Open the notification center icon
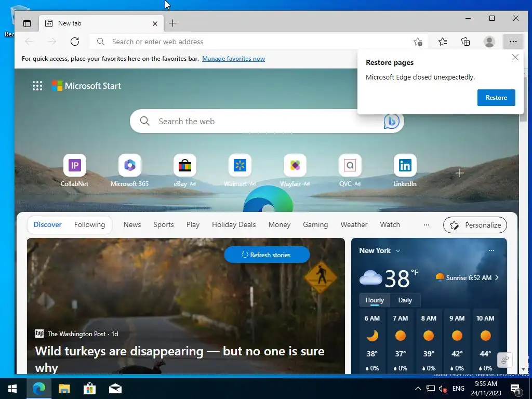532x399 pixels. coord(515,389)
